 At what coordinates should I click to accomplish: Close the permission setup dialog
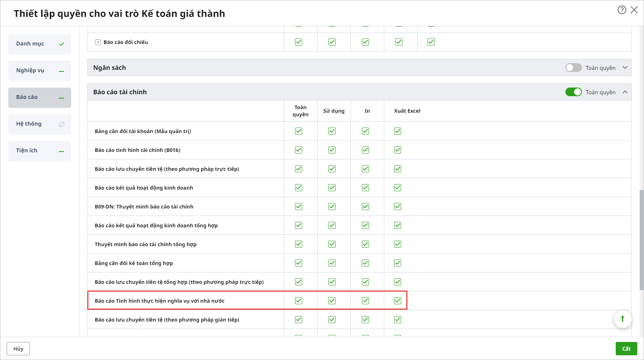pos(634,10)
